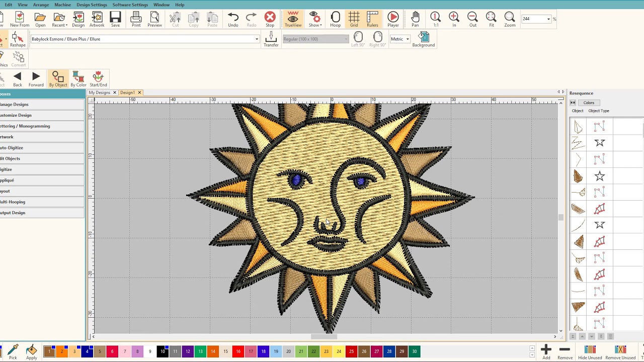Zoom Out of the design

[x=472, y=20]
